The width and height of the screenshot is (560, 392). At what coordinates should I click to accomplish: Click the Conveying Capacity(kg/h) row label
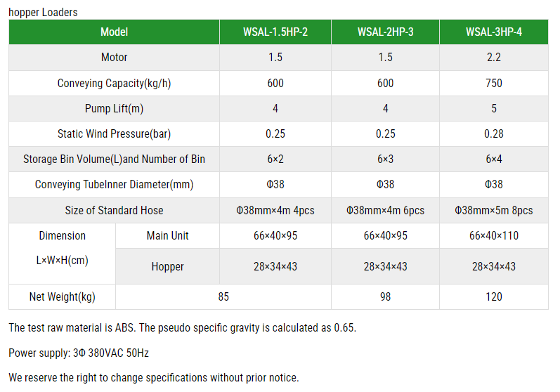point(114,83)
